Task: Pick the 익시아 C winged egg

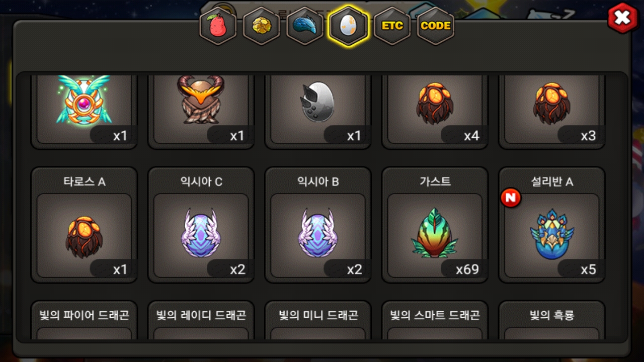Action: click(x=201, y=225)
